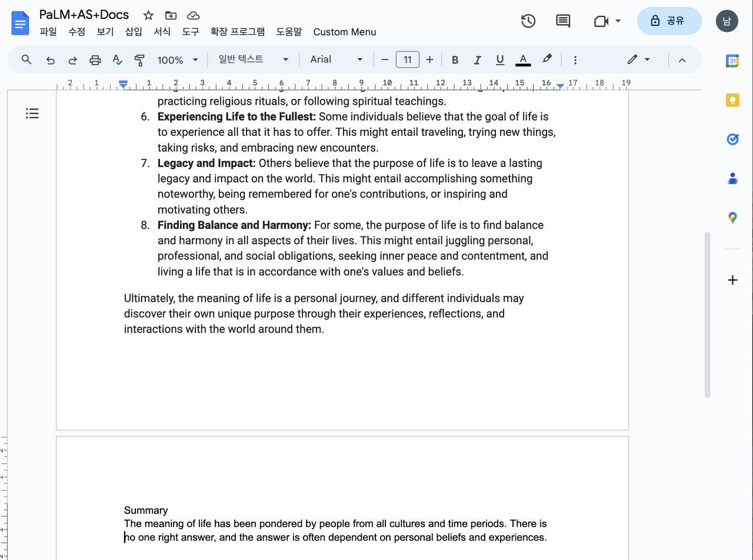This screenshot has width=753, height=560.
Task: Open the 도움말 menu
Action: coord(289,32)
